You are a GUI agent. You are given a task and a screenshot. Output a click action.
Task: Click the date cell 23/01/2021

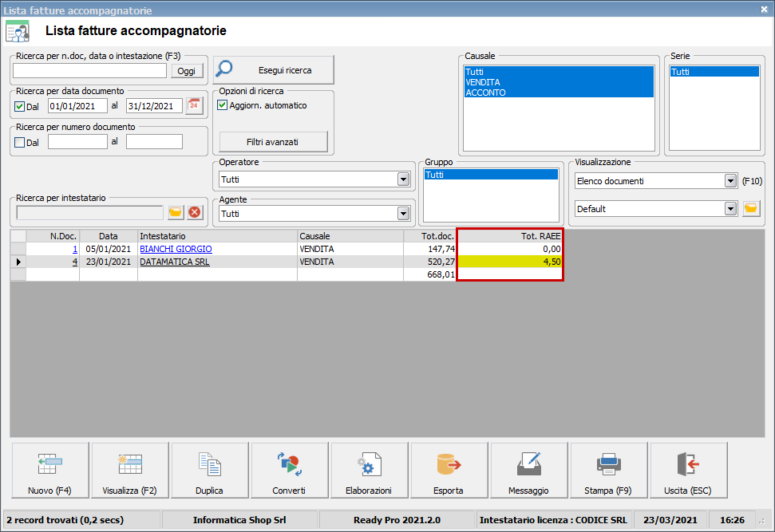pos(109,262)
